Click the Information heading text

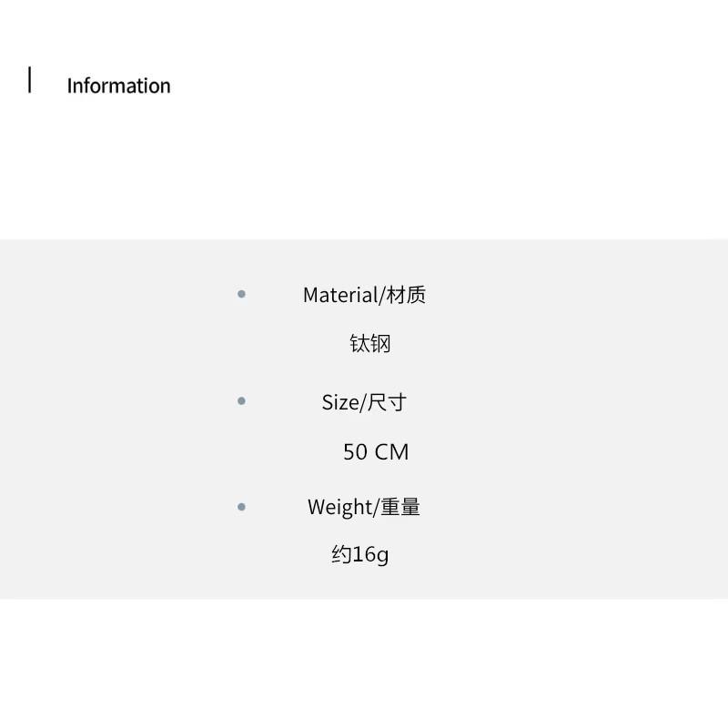pyautogui.click(x=118, y=86)
